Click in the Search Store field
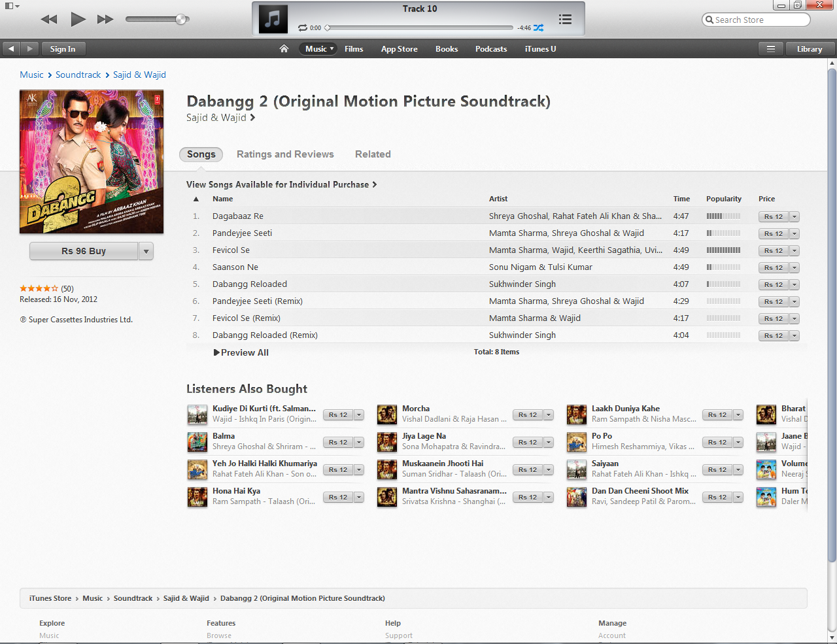The width and height of the screenshot is (837, 644). tap(756, 20)
